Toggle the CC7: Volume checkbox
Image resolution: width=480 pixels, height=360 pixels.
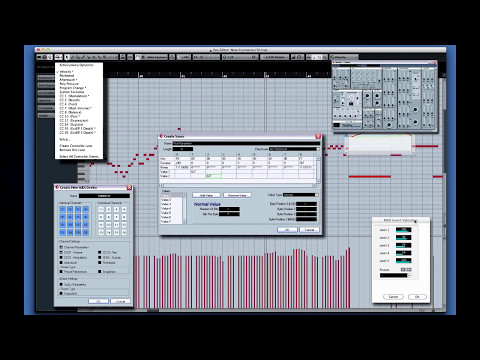coord(61,253)
